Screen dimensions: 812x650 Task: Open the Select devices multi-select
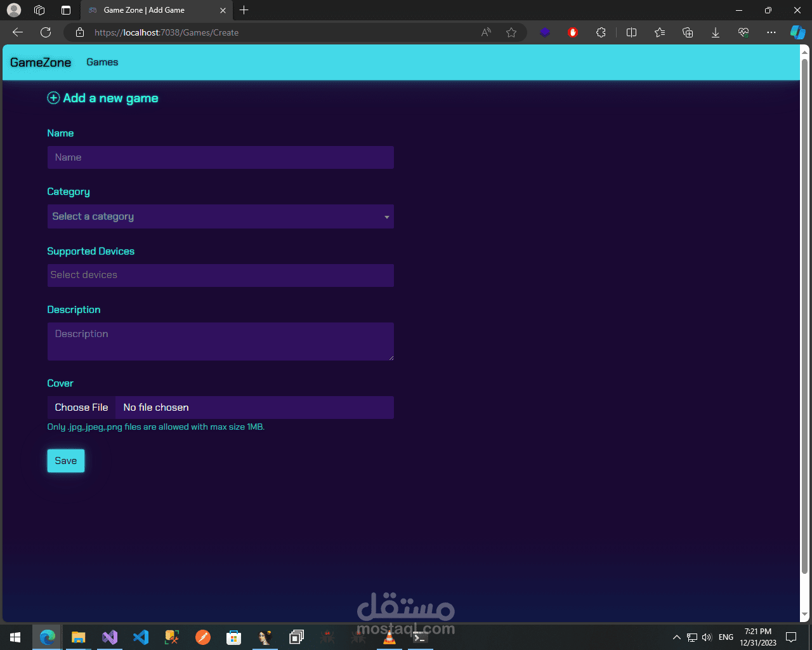tap(221, 275)
